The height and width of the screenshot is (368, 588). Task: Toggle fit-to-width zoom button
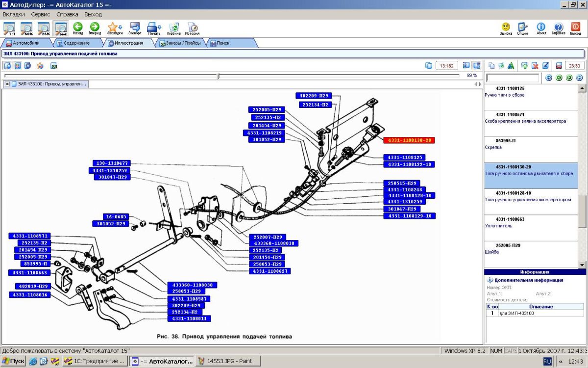[61, 28]
